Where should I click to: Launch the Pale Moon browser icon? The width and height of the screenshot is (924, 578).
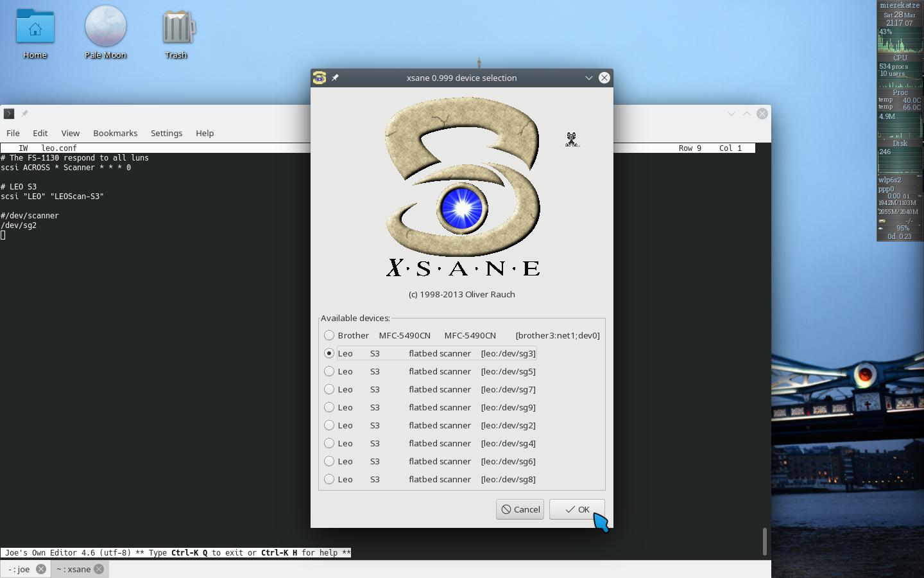pos(105,27)
